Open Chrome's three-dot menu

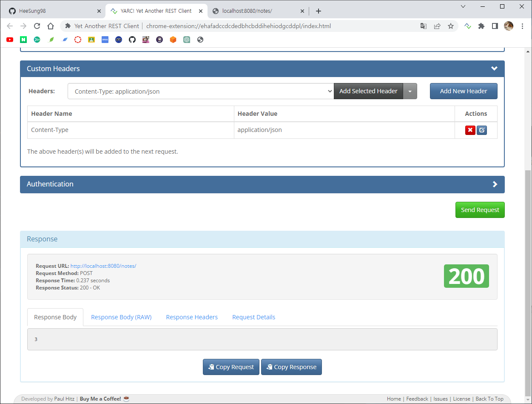pos(522,26)
